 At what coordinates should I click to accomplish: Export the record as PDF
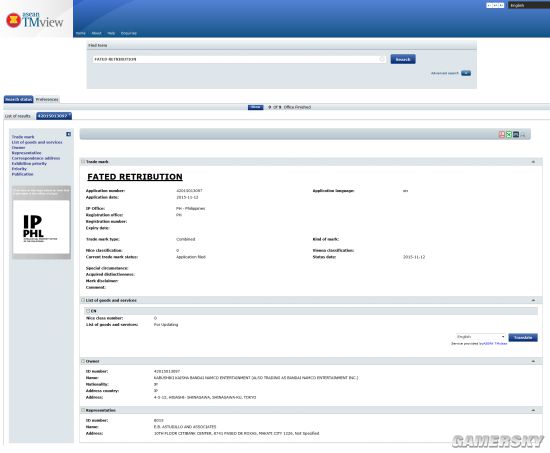(502, 135)
